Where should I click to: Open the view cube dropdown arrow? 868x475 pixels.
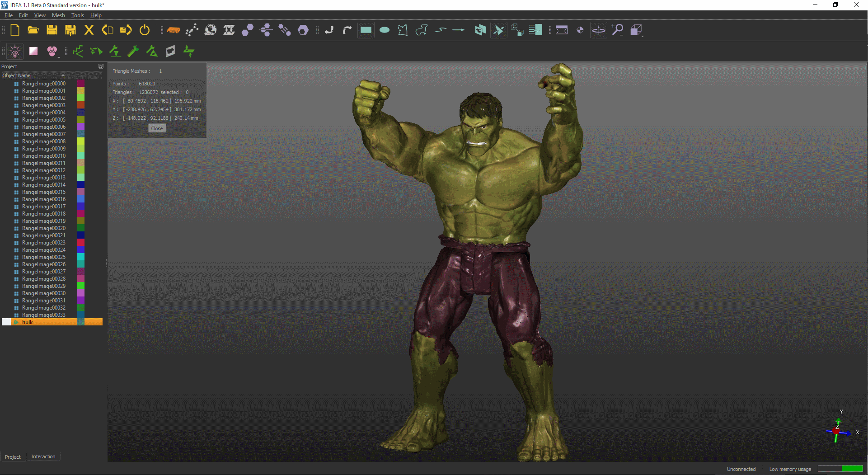tap(642, 36)
